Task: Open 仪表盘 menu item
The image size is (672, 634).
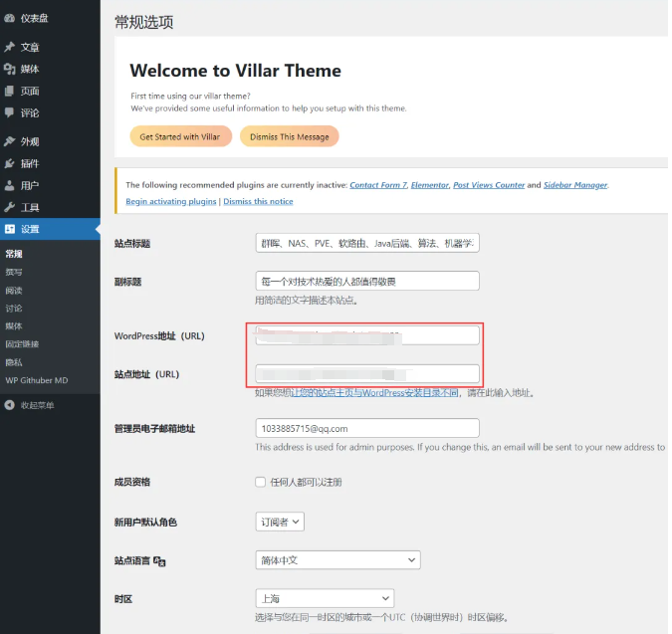Action: [x=34, y=18]
